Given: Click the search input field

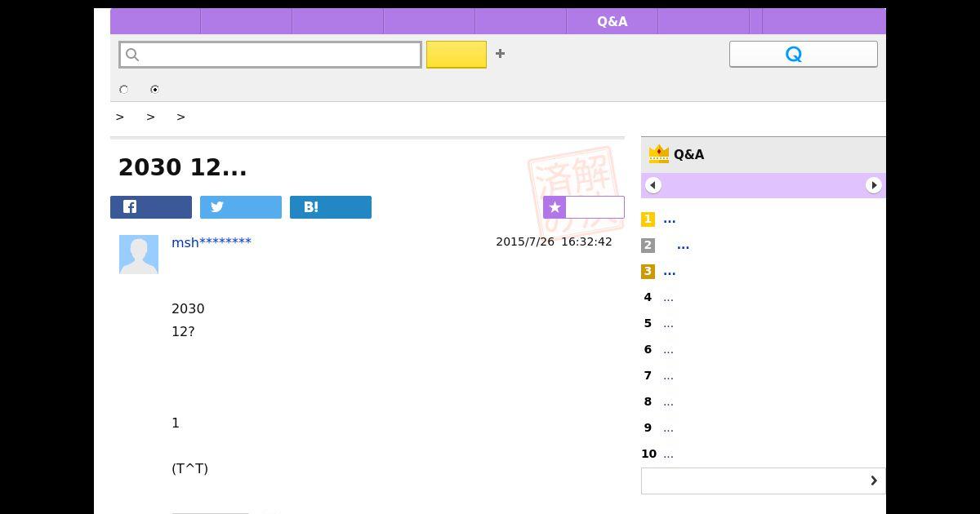Looking at the screenshot, I should [270, 55].
